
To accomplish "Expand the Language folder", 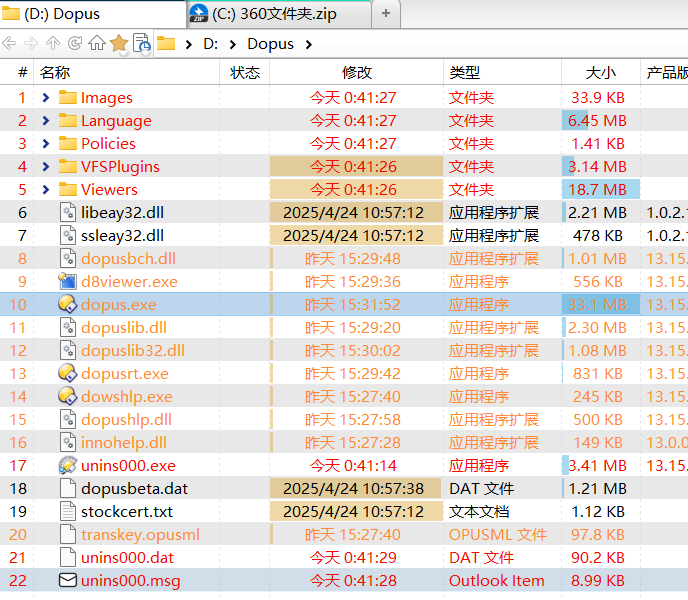I will [x=46, y=120].
